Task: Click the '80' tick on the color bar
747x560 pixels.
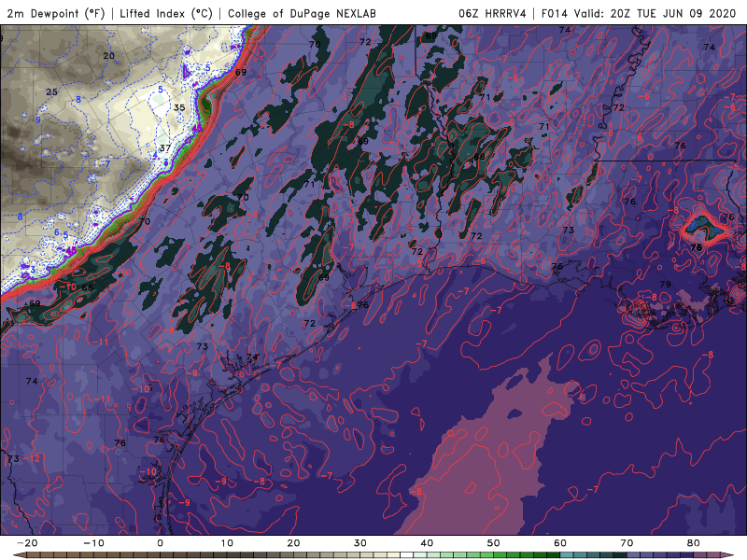Action: pos(694,543)
